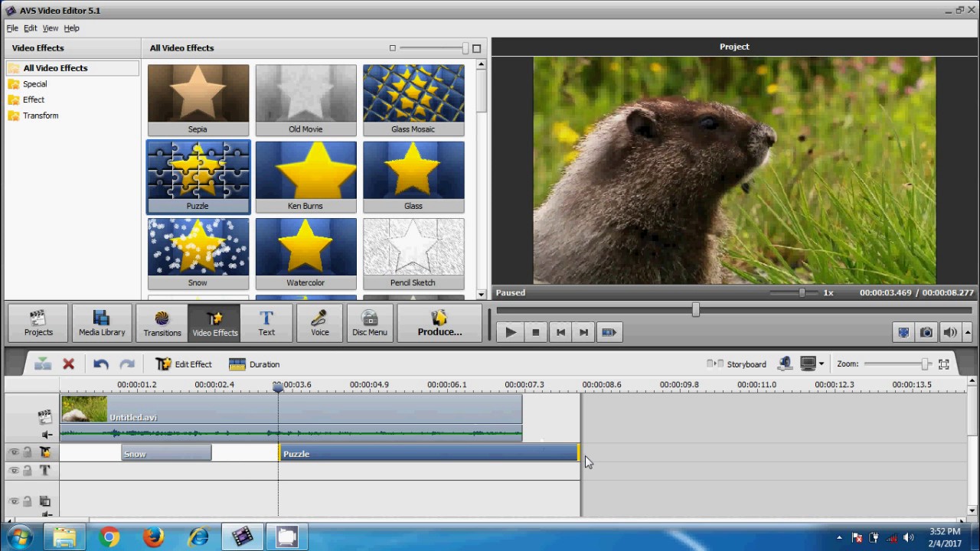Click zoom-to-fit icon beside Zoom slider
The image size is (980, 551).
pos(944,364)
